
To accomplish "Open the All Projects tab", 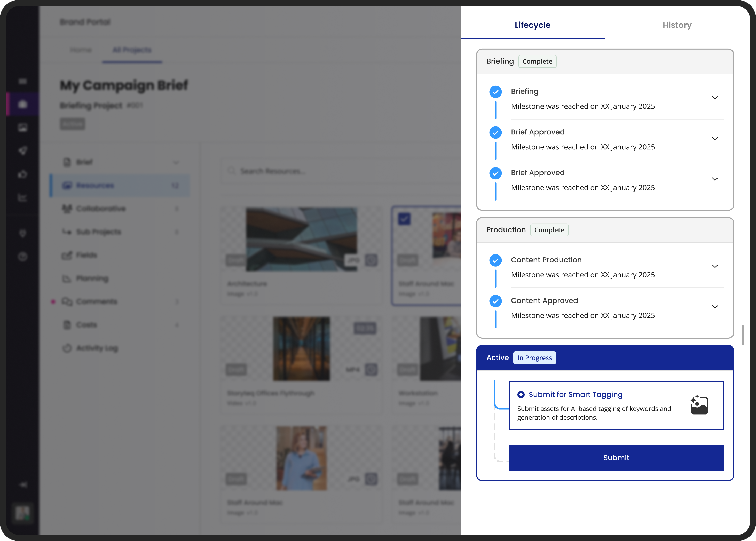I will click(x=132, y=50).
